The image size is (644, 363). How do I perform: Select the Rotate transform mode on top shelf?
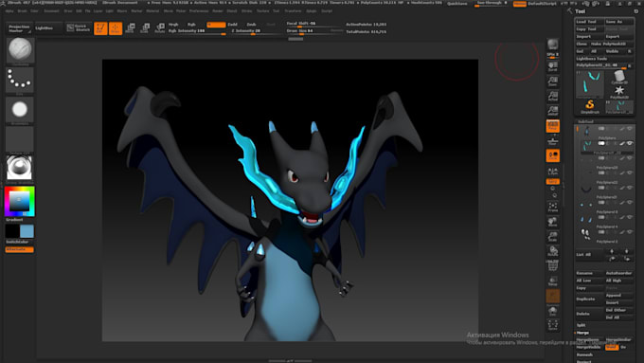[160, 28]
